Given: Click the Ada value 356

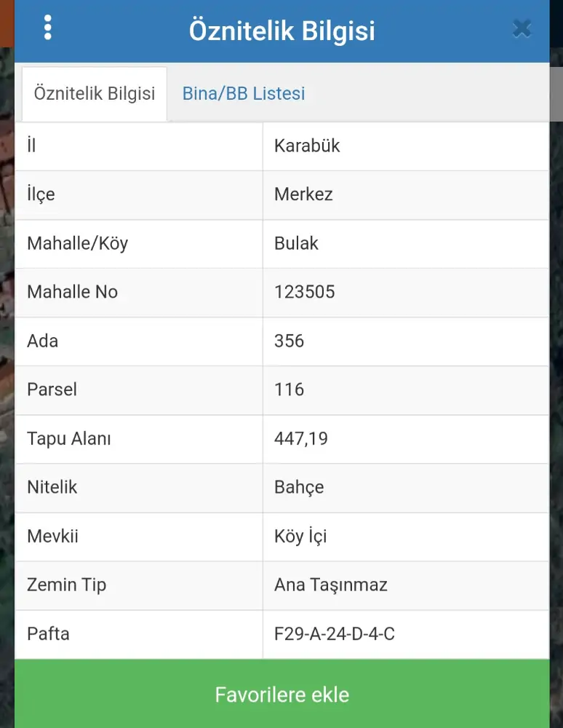Looking at the screenshot, I should point(289,341).
